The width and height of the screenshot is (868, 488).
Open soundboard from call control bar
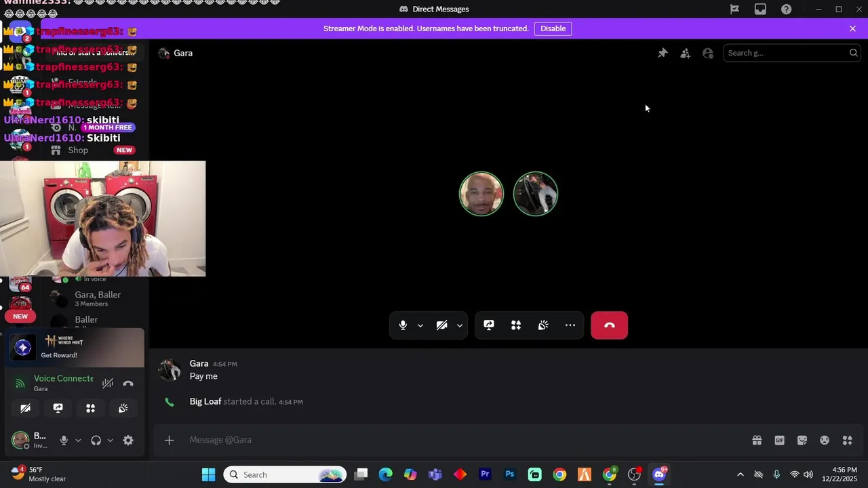point(543,325)
